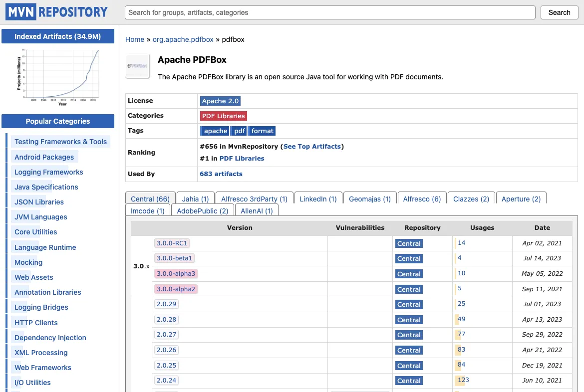Switch to the Alfresco 3rdParty tab

pyautogui.click(x=254, y=198)
